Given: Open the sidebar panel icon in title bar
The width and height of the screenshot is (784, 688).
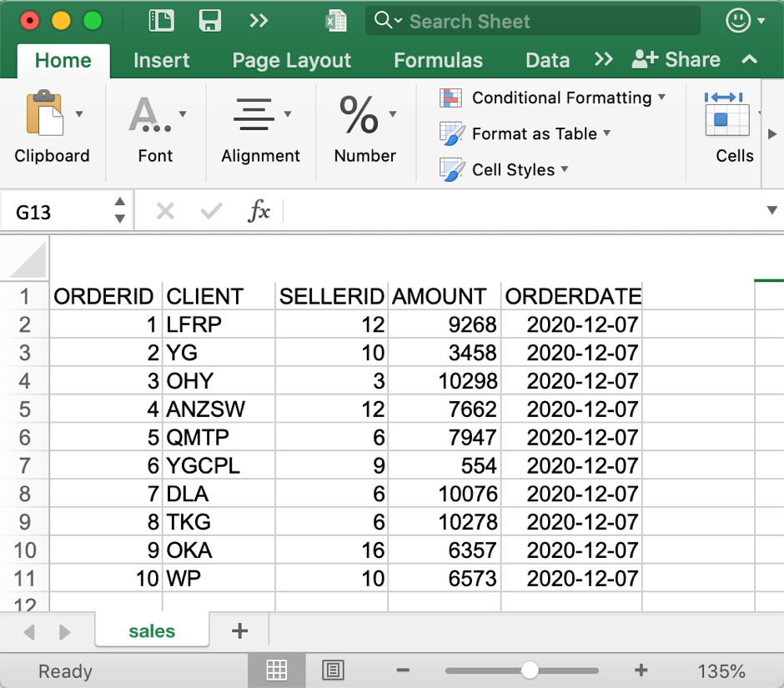Looking at the screenshot, I should tap(160, 21).
